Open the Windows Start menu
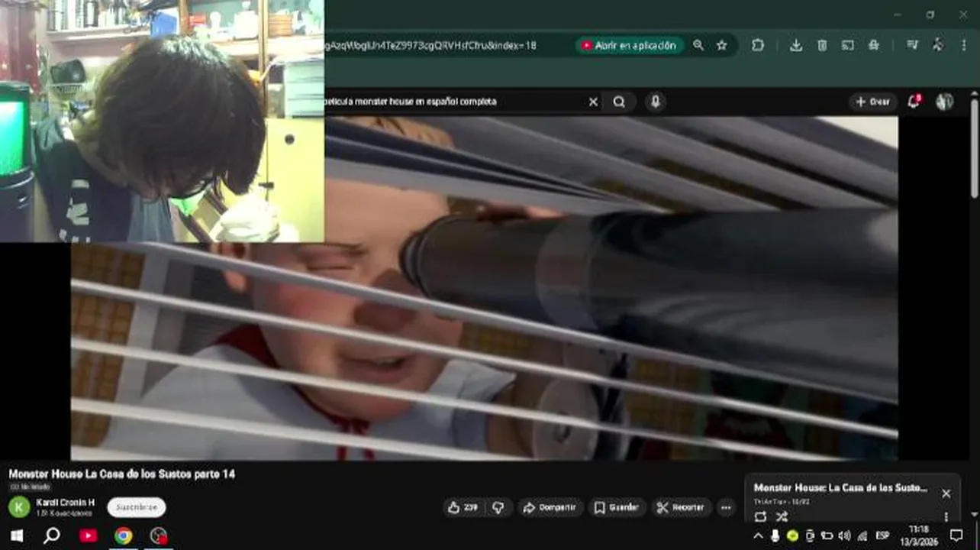 pos(16,535)
